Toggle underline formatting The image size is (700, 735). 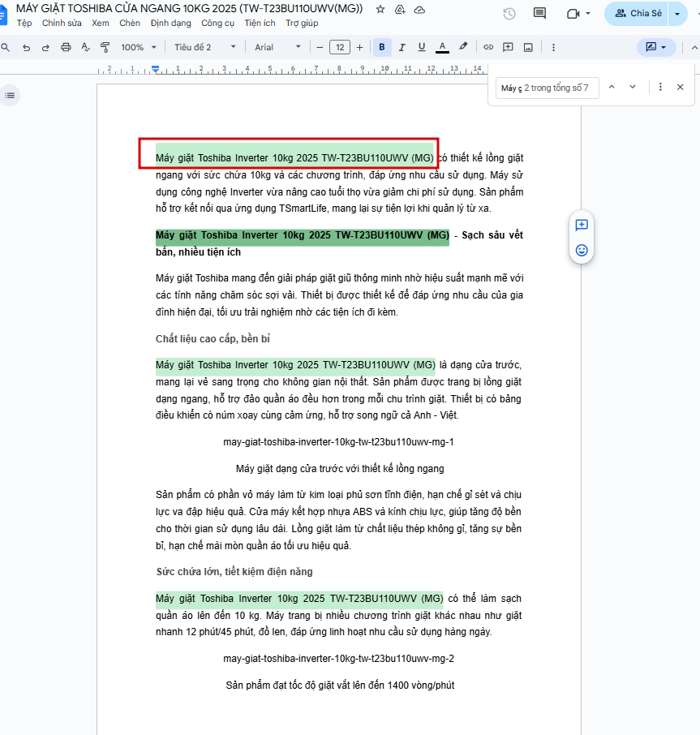[422, 47]
